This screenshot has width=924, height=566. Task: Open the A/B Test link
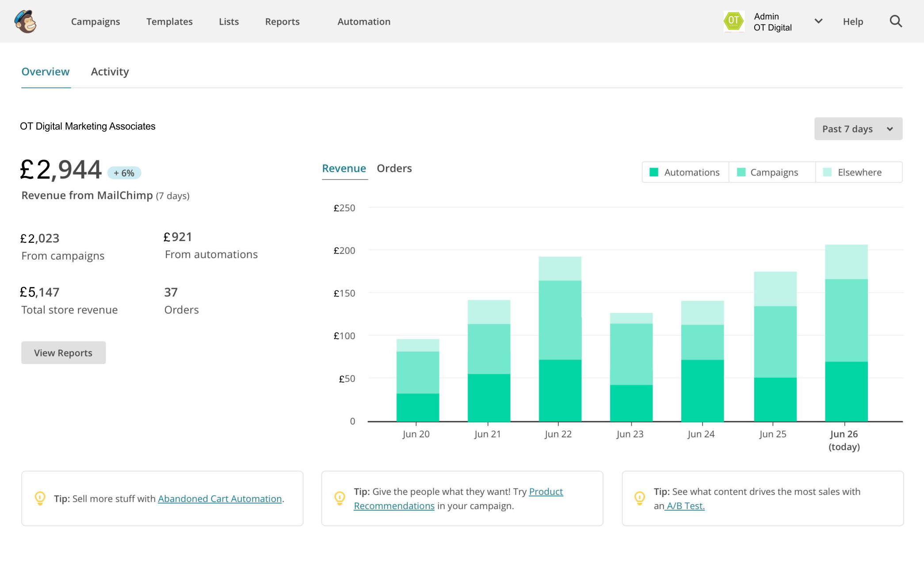point(685,506)
